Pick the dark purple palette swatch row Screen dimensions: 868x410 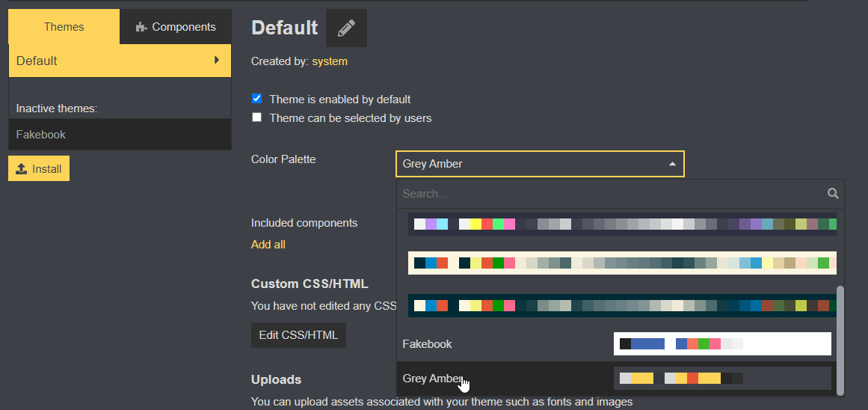622,224
